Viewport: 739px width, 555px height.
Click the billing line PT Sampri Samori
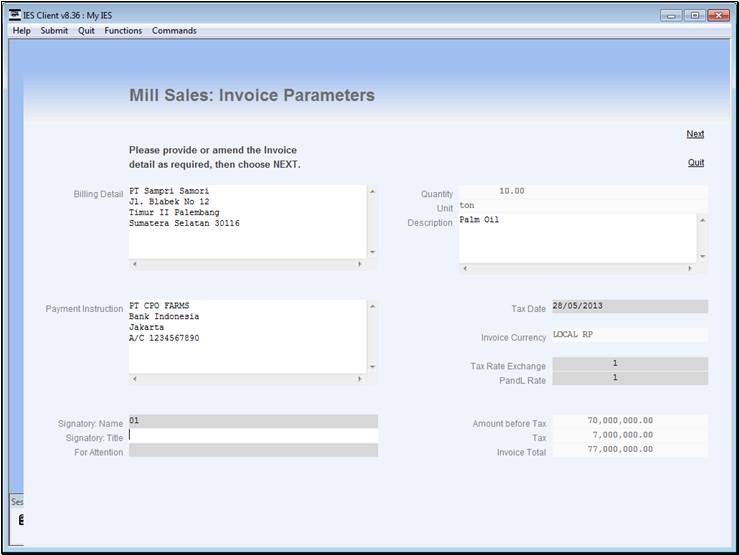[x=169, y=191]
